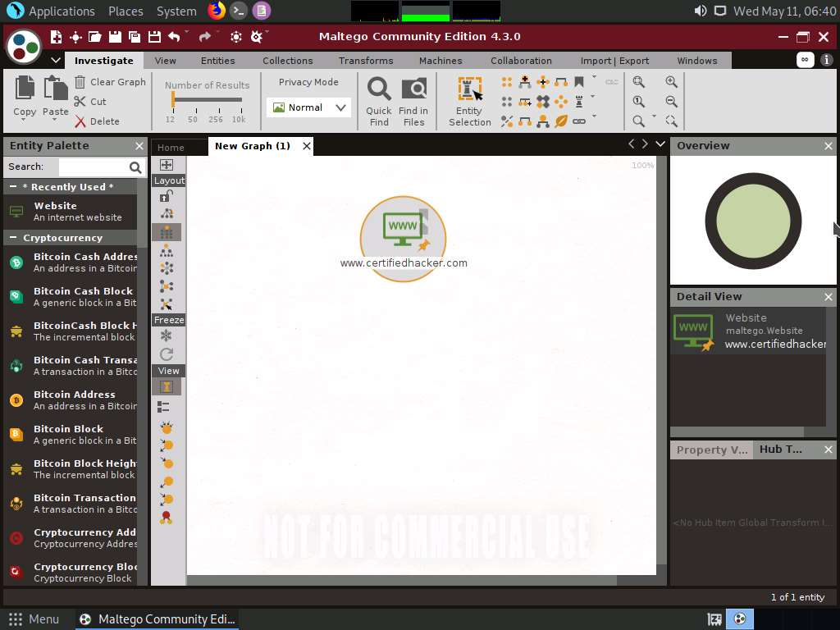Click the Delete button
The height and width of the screenshot is (630, 840).
coord(97,121)
